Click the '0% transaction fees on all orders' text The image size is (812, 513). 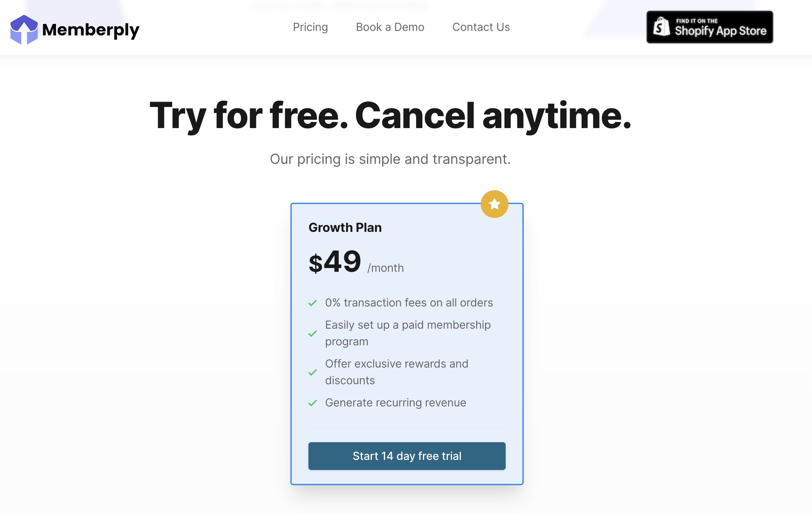(409, 303)
